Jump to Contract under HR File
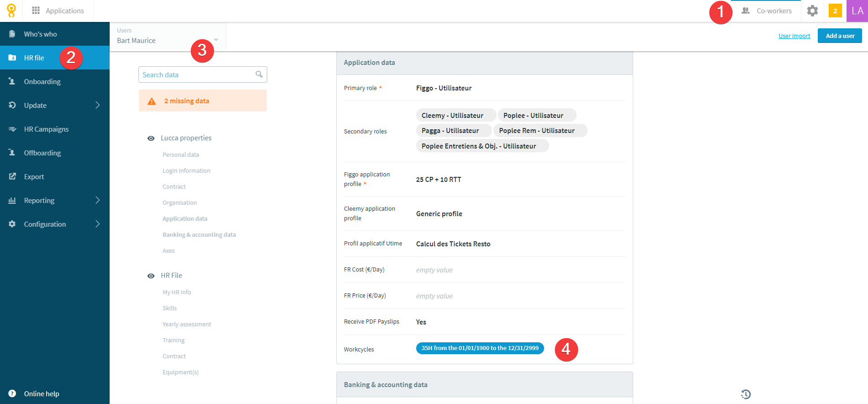Image resolution: width=868 pixels, height=404 pixels. click(x=174, y=356)
